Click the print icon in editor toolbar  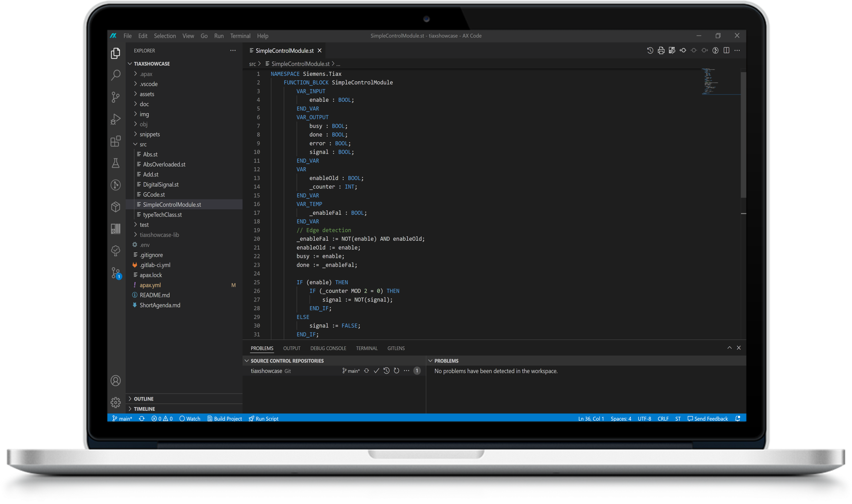pyautogui.click(x=661, y=50)
